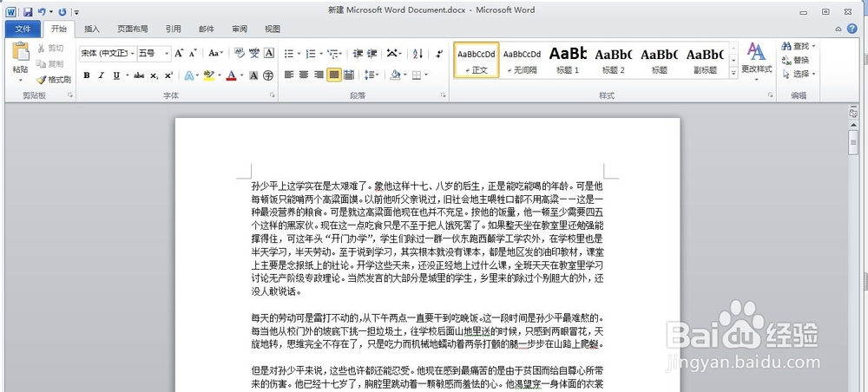The width and height of the screenshot is (868, 392).
Task: Click the Decrease Indent icon
Action: pos(358,53)
